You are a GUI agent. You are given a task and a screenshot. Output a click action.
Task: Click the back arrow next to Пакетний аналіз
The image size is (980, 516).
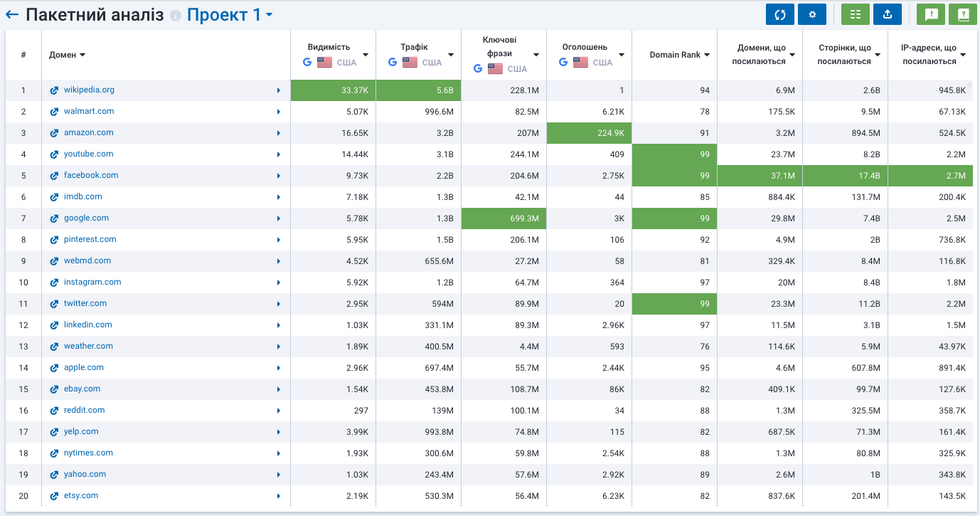[11, 15]
